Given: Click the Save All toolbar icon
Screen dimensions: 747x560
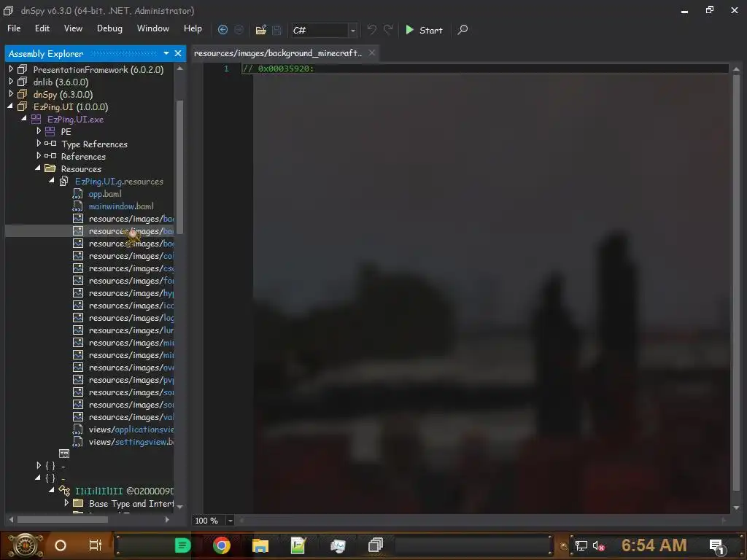Looking at the screenshot, I should (276, 30).
